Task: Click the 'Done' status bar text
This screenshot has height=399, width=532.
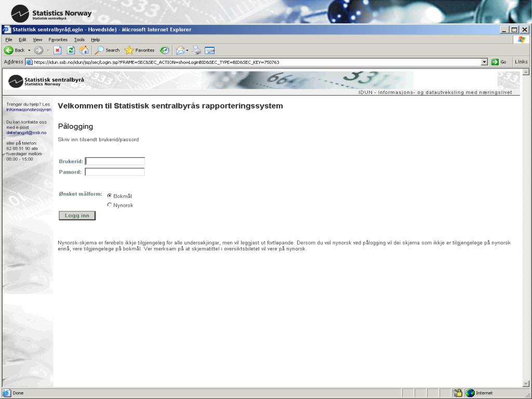Action: pos(18,393)
